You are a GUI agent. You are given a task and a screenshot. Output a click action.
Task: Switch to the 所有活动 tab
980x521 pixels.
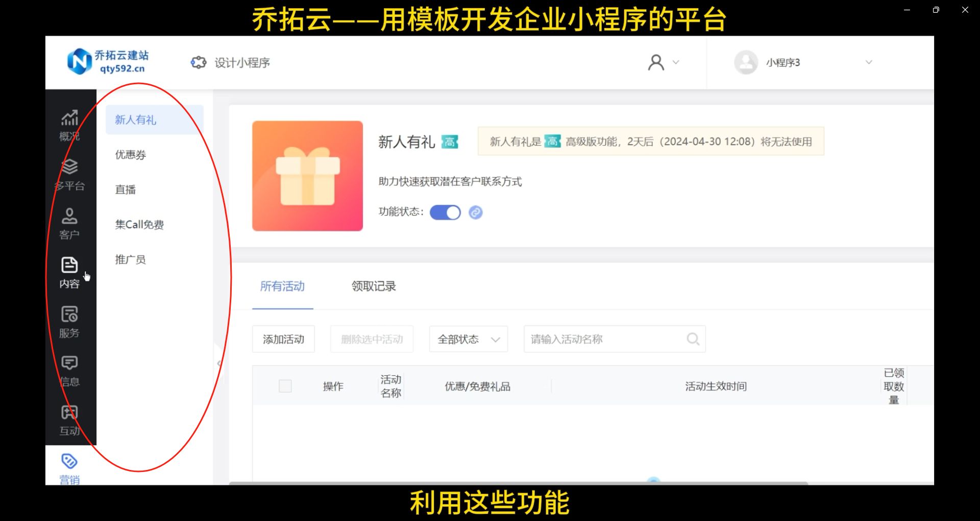pyautogui.click(x=282, y=286)
